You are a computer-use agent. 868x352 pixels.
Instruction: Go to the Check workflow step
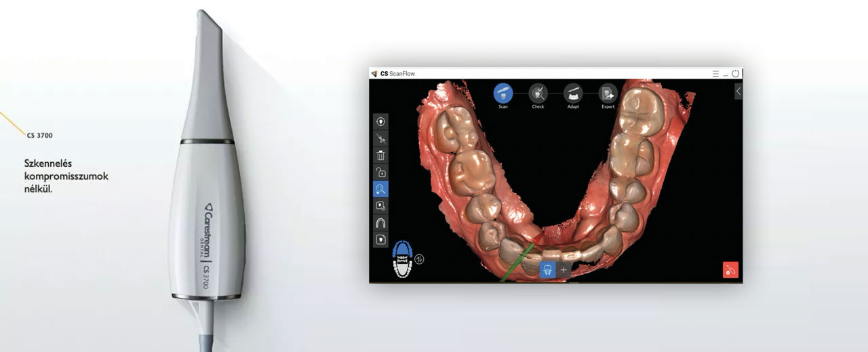click(538, 92)
